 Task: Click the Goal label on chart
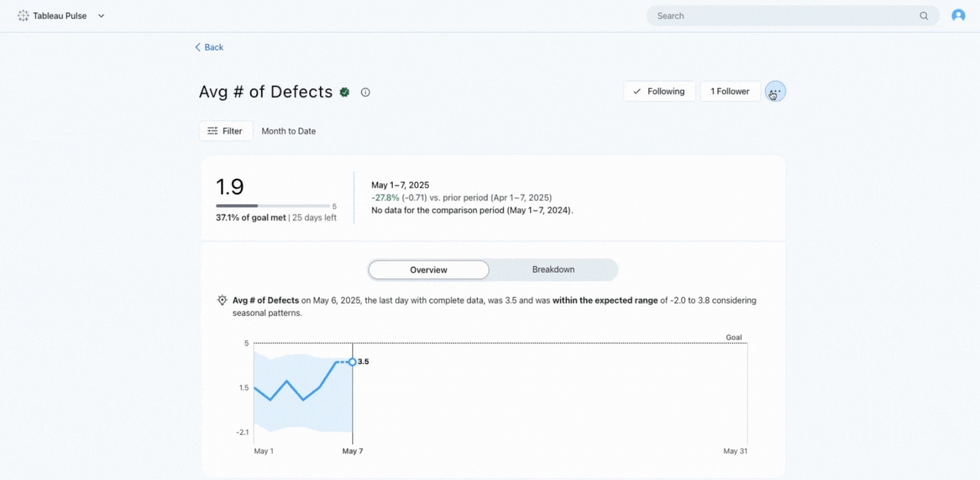733,337
